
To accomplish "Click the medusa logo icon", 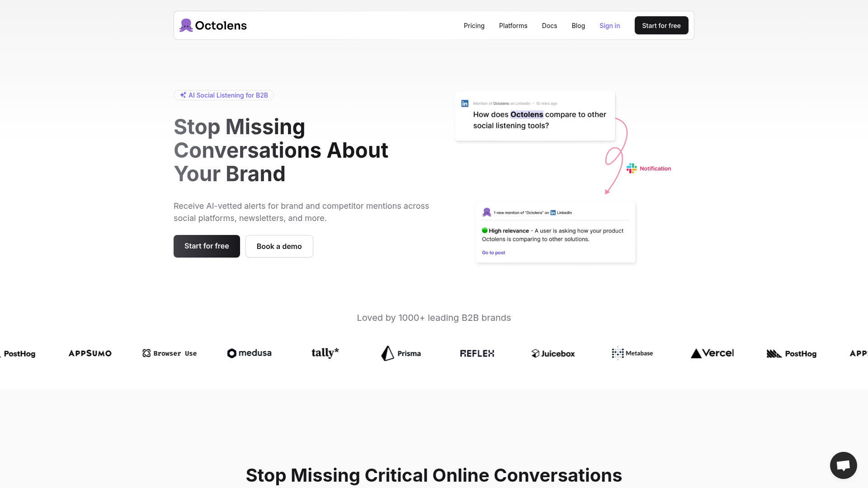I will pos(231,353).
